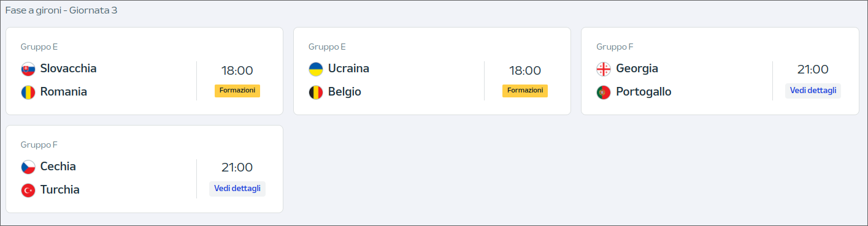868x226 pixels.
Task: Click the Ucraina flag icon
Action: click(316, 69)
